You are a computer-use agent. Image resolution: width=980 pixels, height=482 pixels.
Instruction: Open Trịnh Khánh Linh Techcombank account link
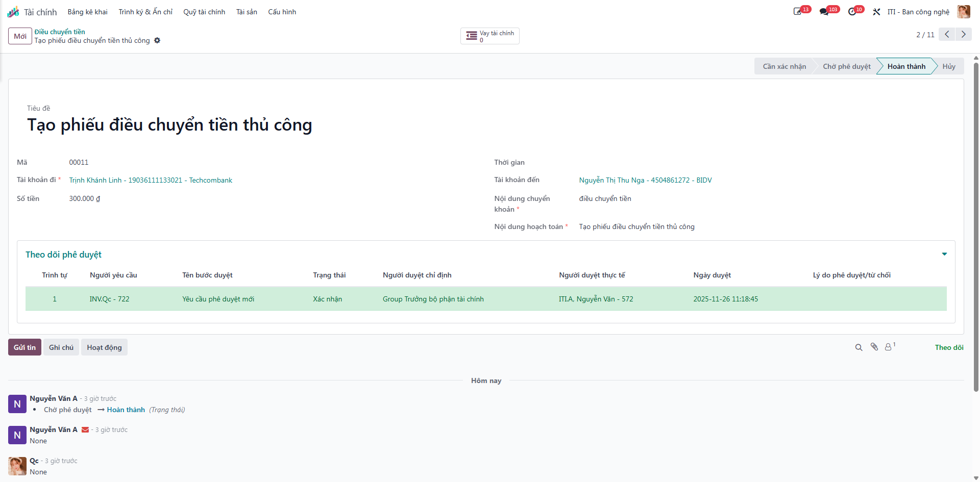coord(151,180)
